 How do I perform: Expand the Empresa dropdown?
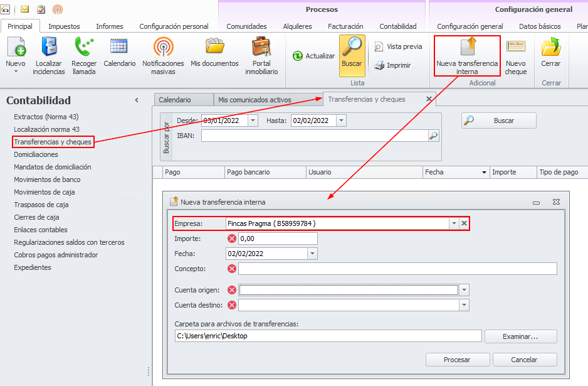(x=454, y=223)
